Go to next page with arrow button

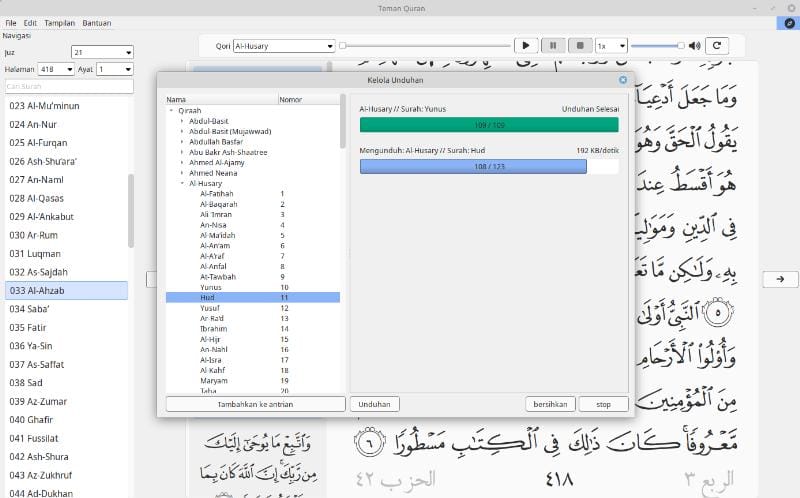coord(780,279)
